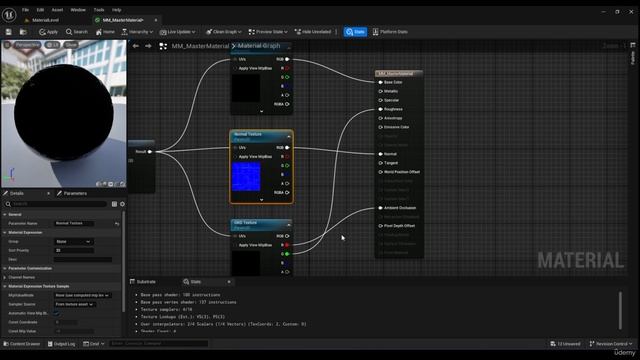Click the Ambient Occlusion input pin
The height and width of the screenshot is (360, 640).
(x=380, y=208)
